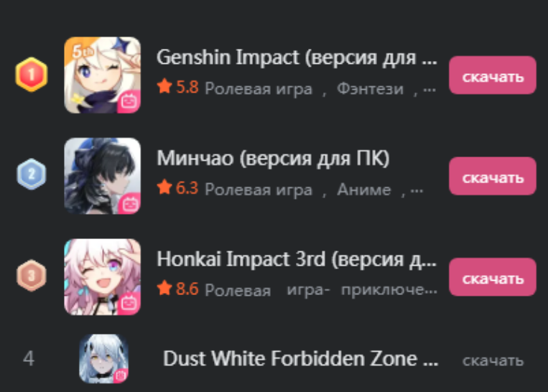Viewport: 548px width, 392px height.
Task: Open the Минчао (версия для ПК) title
Action: (273, 159)
